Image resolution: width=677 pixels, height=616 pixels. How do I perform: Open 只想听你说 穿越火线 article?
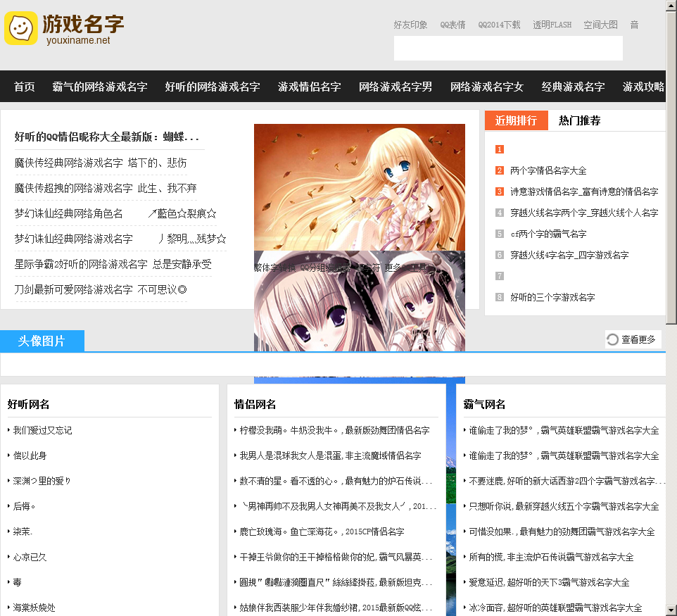pos(564,506)
